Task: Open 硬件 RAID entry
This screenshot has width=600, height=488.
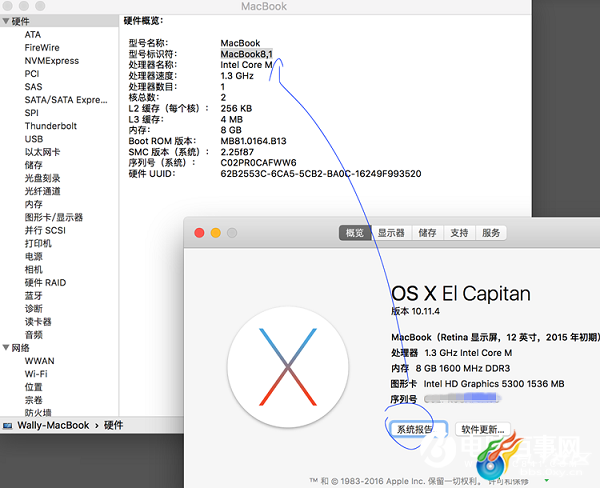Action: pos(45,282)
